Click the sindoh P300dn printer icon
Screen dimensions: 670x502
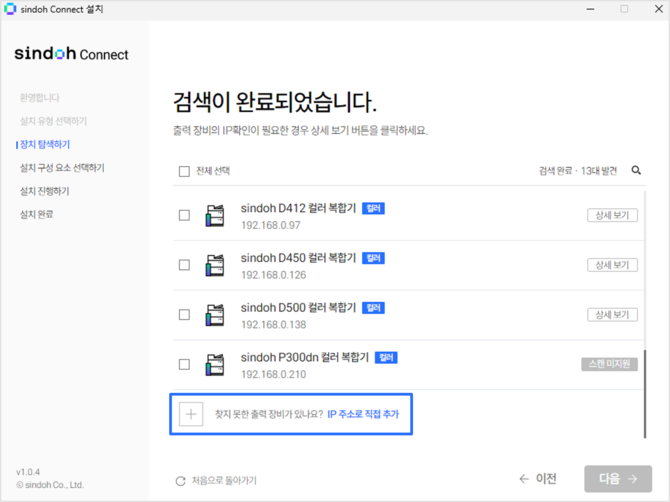[215, 364]
